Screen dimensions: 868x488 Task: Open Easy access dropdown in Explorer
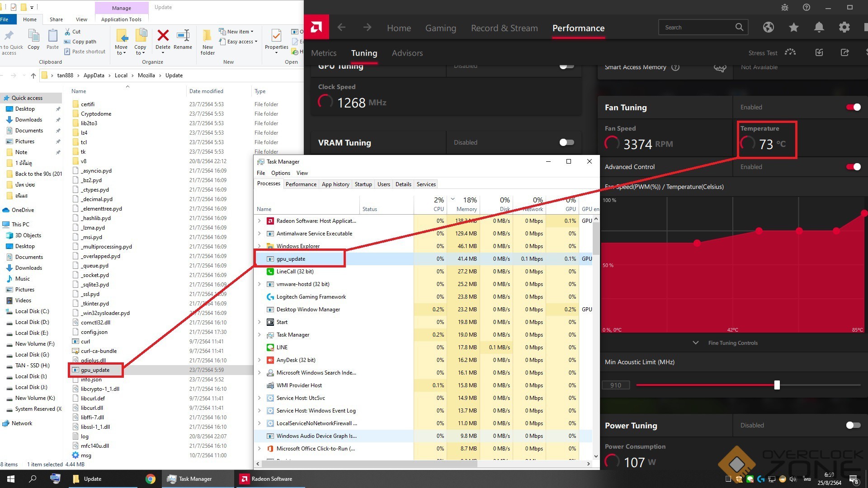pos(238,42)
